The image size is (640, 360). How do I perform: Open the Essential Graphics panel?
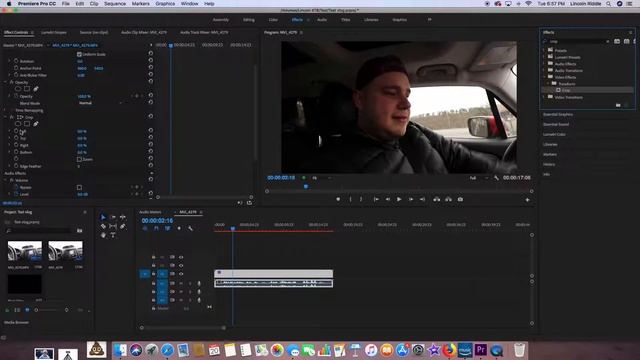558,114
